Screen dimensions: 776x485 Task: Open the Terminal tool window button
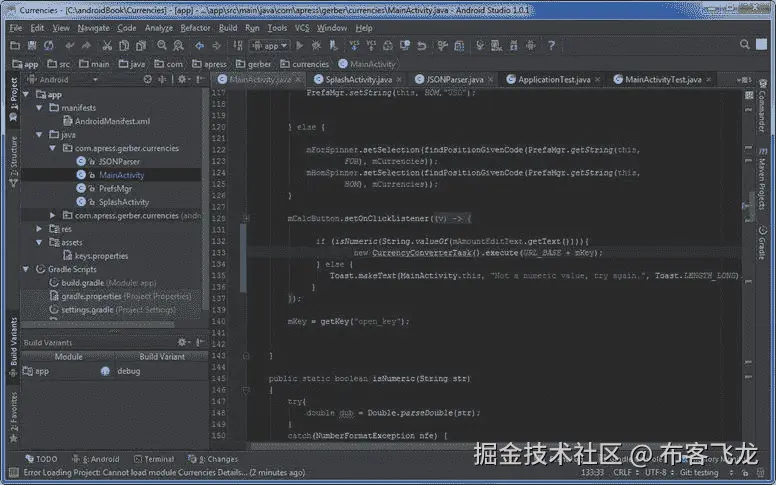(x=154, y=459)
